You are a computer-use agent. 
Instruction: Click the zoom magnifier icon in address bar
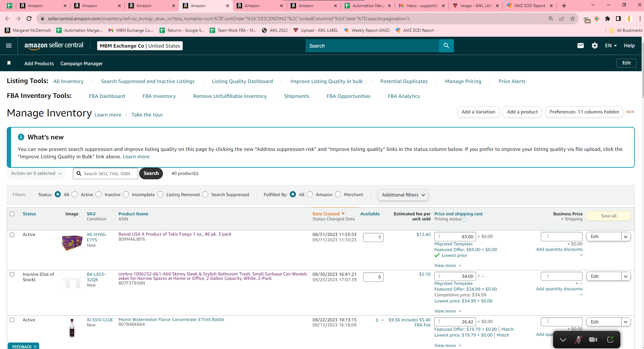coord(551,19)
